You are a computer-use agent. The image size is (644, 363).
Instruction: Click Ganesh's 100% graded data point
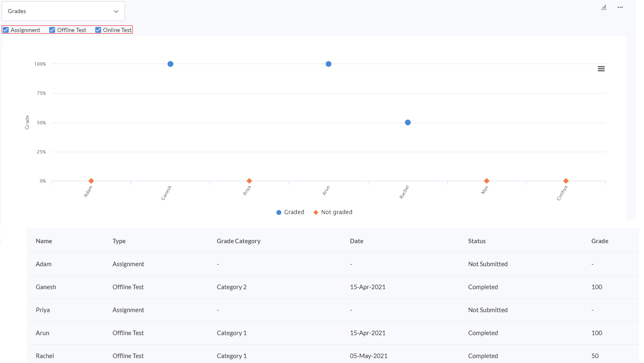[170, 64]
